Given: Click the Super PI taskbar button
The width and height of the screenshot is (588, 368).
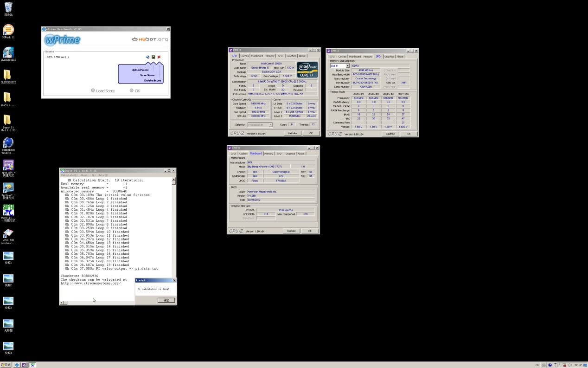Looking at the screenshot, I should tap(32, 365).
